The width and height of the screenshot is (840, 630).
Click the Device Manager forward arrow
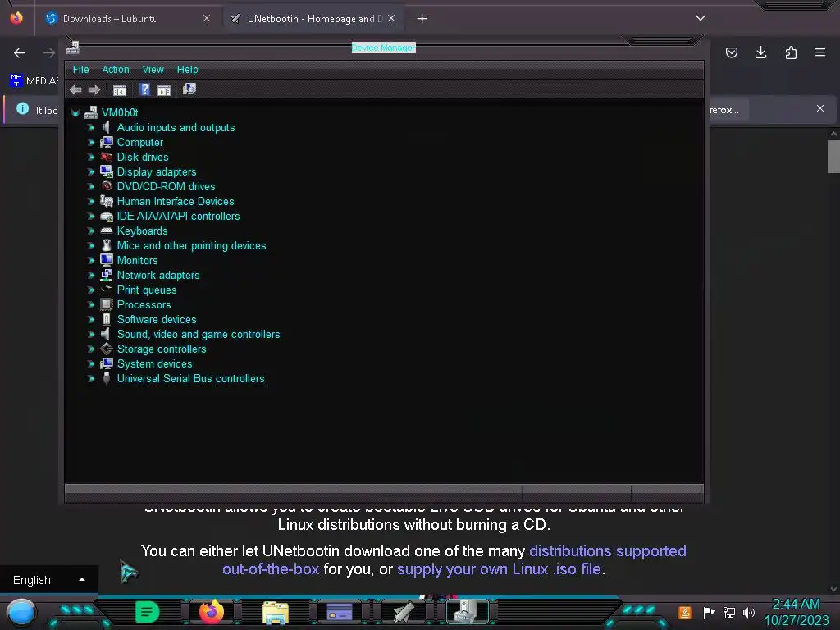coord(94,89)
